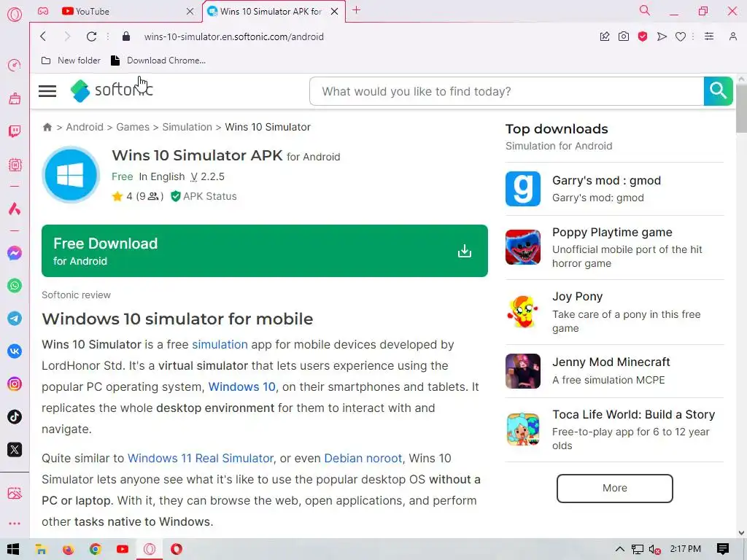Open Facebook Messenger in sidebar
This screenshot has width=747, height=560.
click(x=15, y=253)
